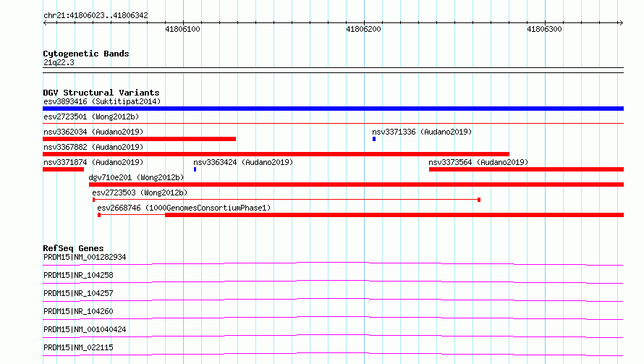Open gene PRDM15|NR_104257 label

click(78, 293)
